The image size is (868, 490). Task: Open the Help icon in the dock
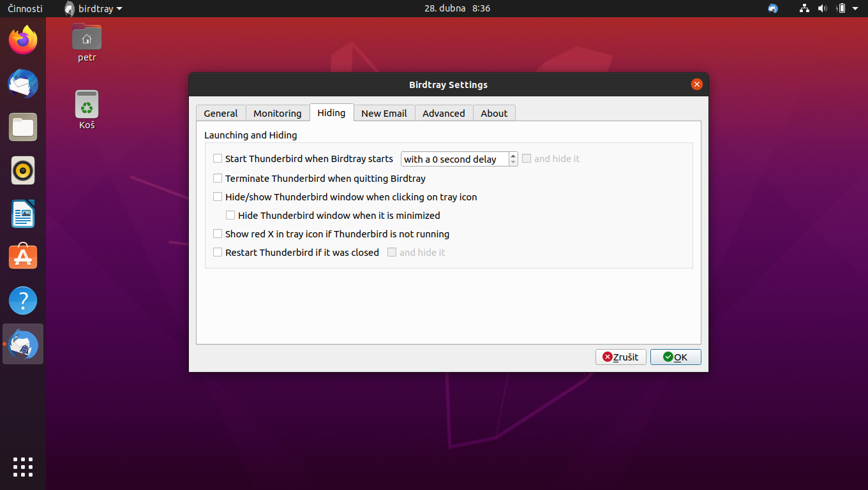tap(23, 301)
